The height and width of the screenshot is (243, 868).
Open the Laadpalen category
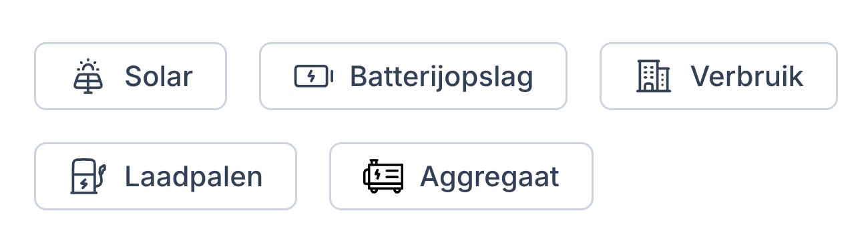click(166, 176)
